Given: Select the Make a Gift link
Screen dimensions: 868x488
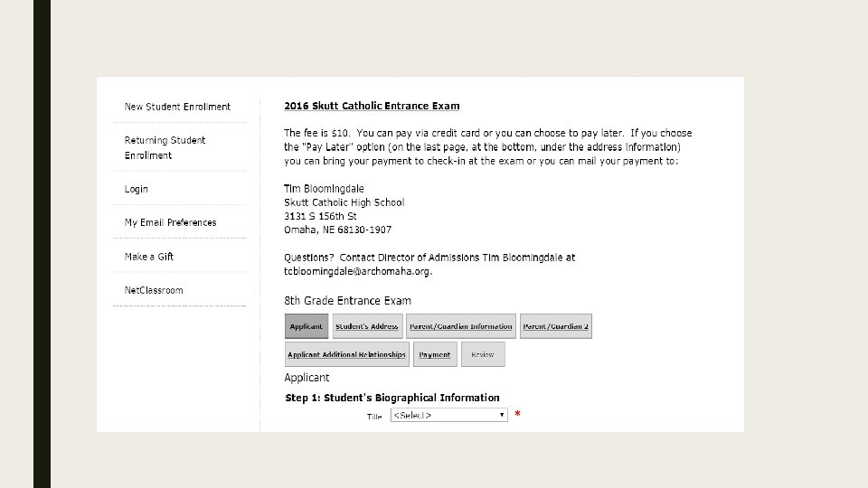Looking at the screenshot, I should [149, 257].
